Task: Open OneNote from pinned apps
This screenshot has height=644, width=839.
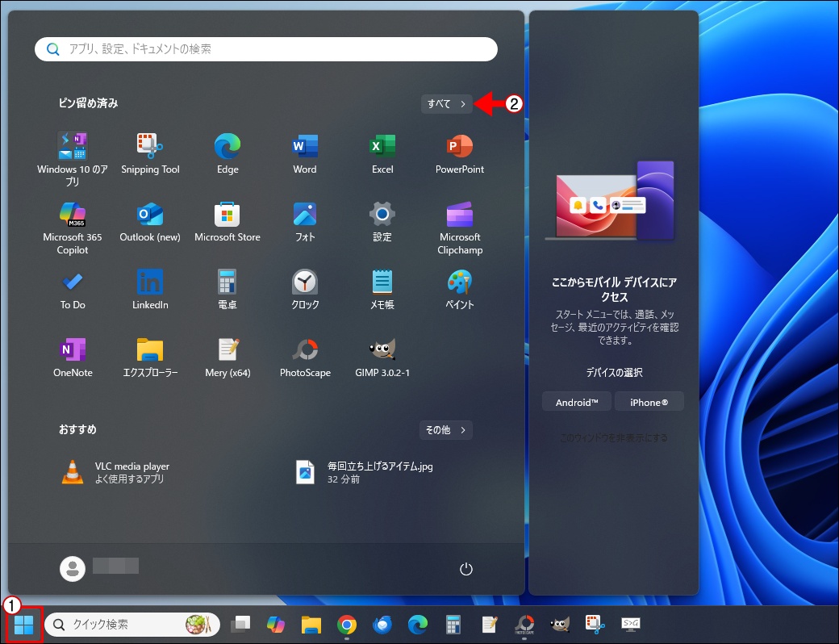Action: 73,357
